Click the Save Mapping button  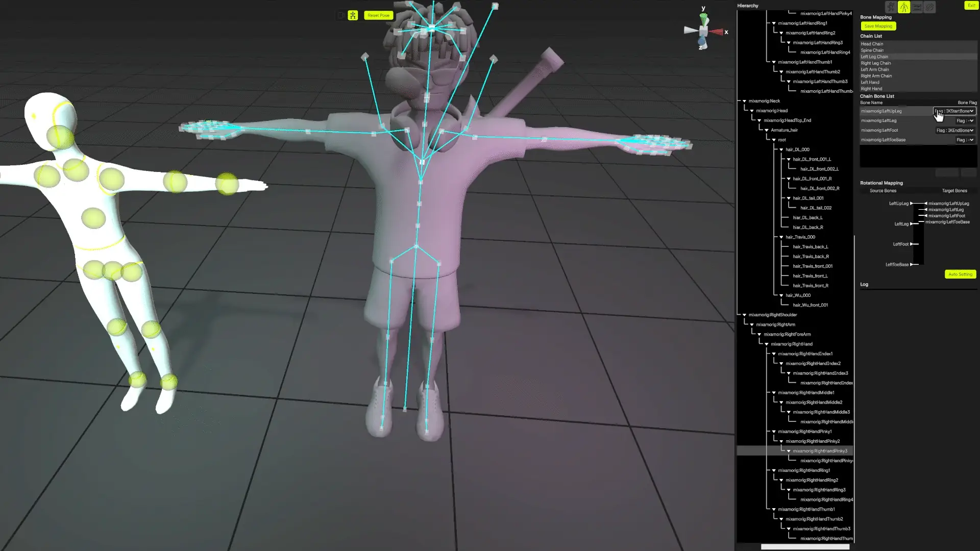[x=878, y=26]
